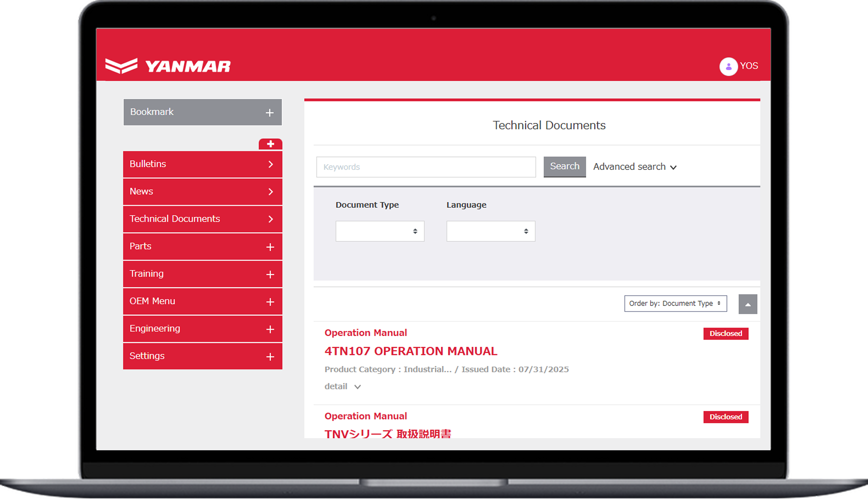Click the scroll-to-top arrow icon

747,304
